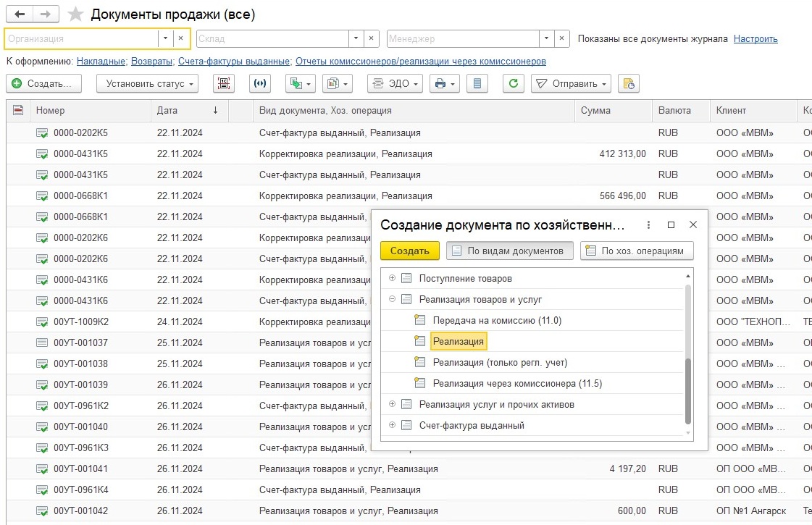Select 'Реализация через комиссионера (11.5)' item

[516, 383]
